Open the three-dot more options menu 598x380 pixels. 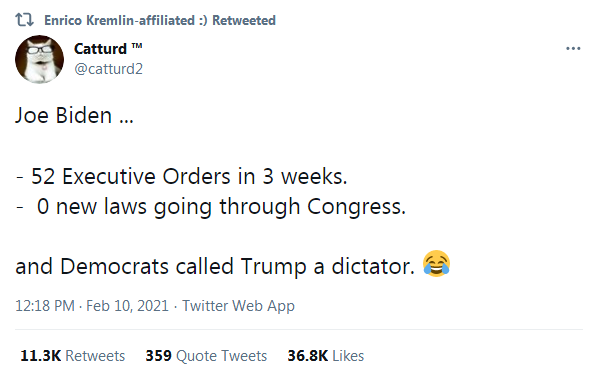[573, 48]
